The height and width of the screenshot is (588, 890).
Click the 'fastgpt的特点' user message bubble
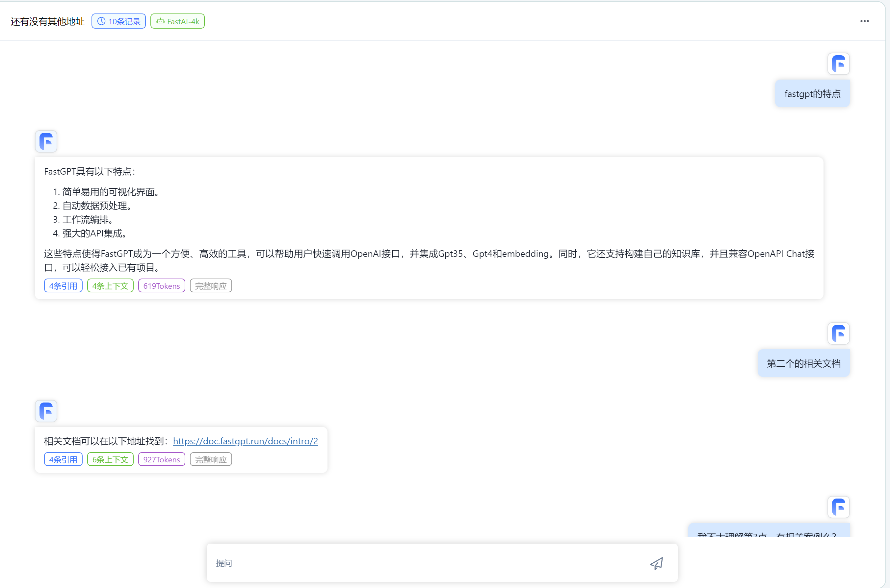point(812,94)
